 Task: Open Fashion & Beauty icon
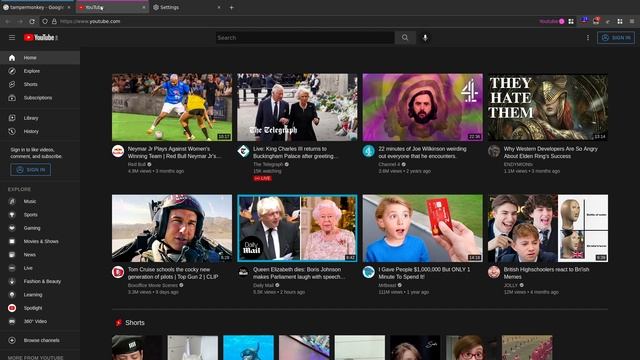[12, 281]
